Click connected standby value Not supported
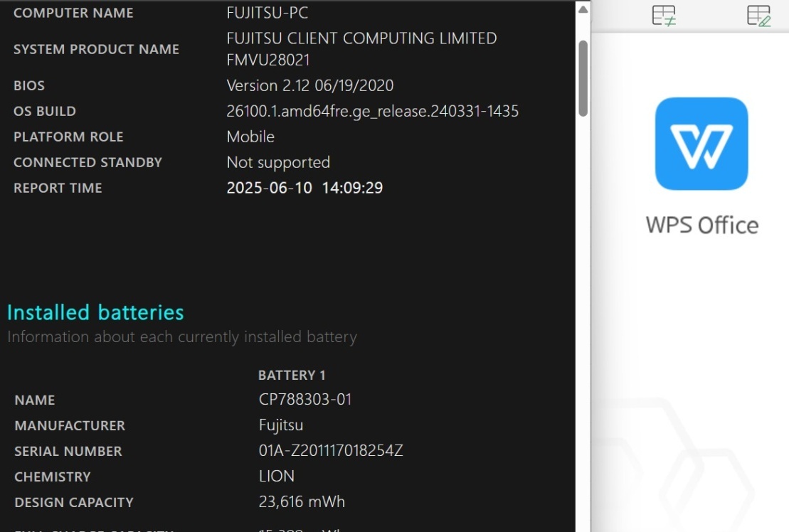The width and height of the screenshot is (789, 532). [278, 162]
